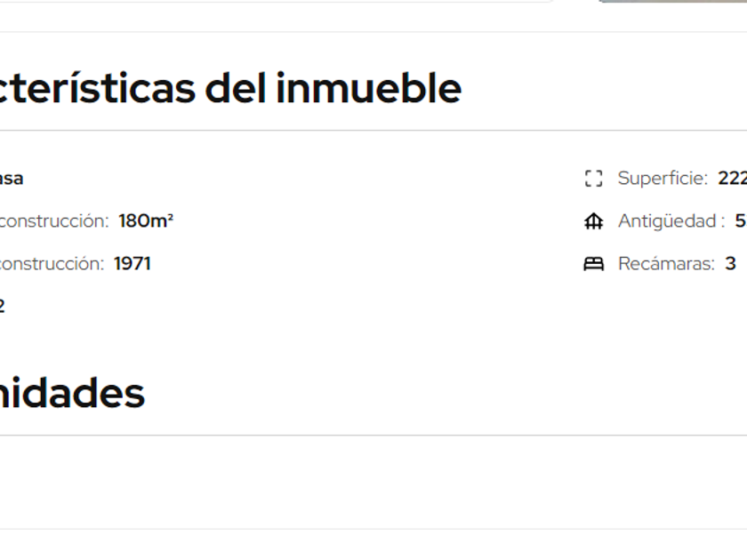Select the Recámaras label text

[666, 264]
